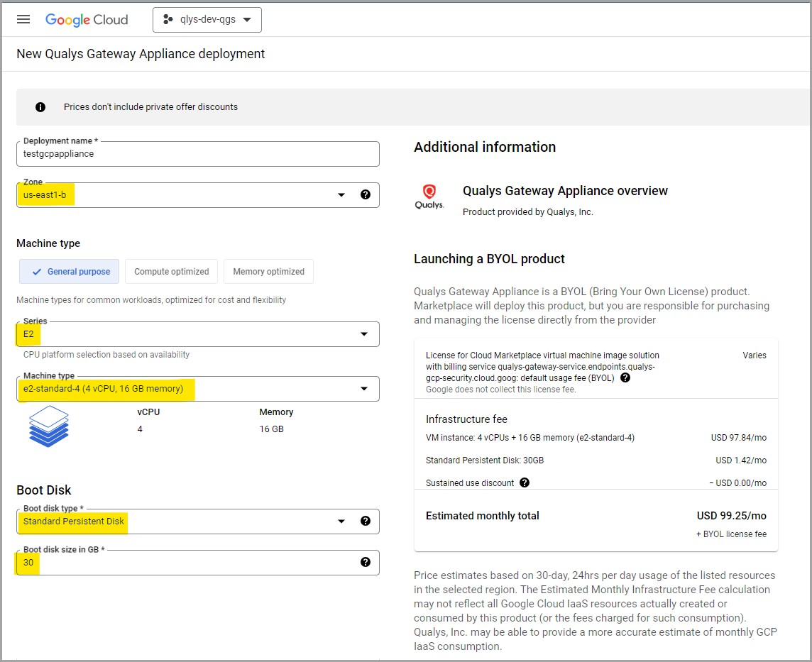The image size is (812, 662).
Task: Expand the Series E2 dropdown
Action: (x=198, y=334)
